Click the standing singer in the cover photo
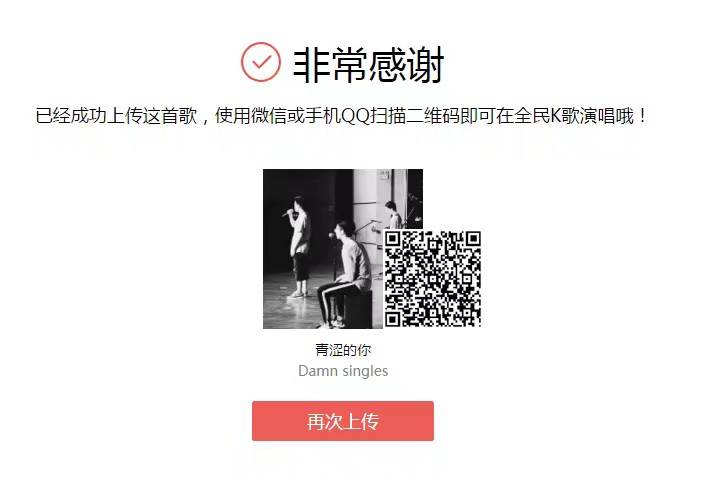Screen dimensions: 712x498 299,247
